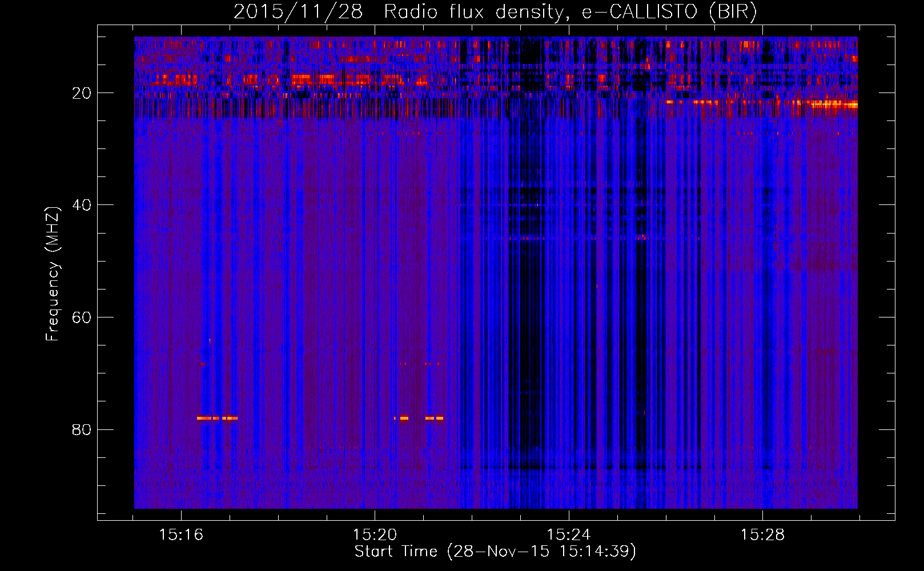The width and height of the screenshot is (924, 571).
Task: Click the 80 MHz frequency tick label
Action: tap(82, 429)
